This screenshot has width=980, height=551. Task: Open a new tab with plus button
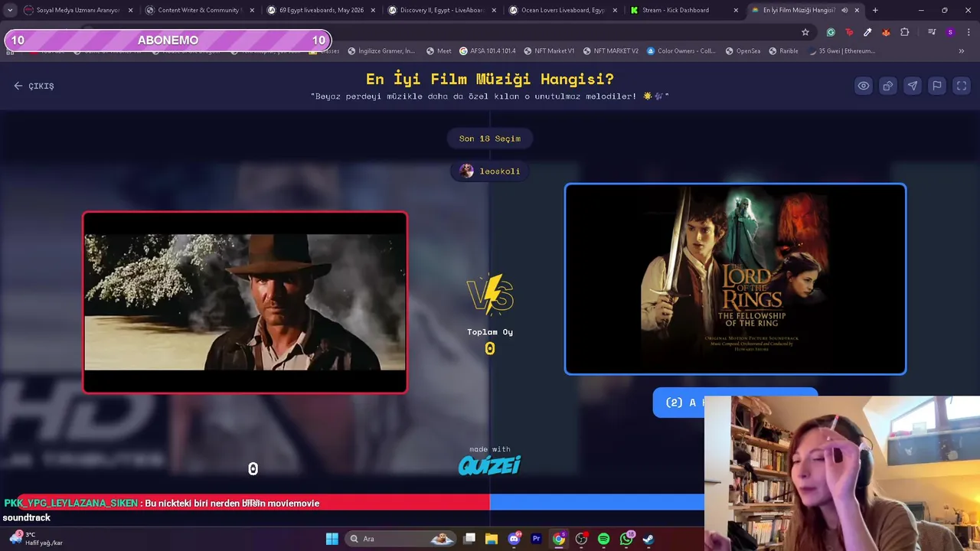pos(875,10)
